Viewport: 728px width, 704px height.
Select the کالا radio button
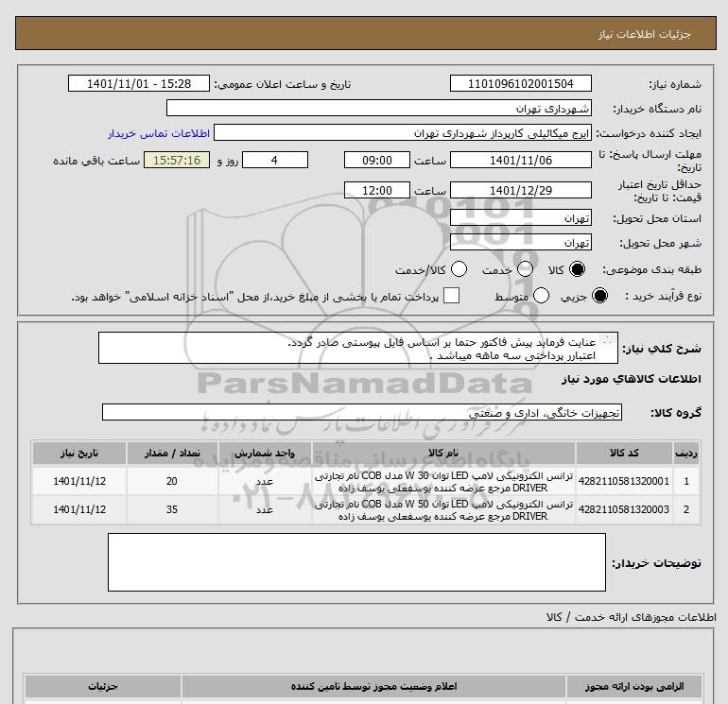(577, 269)
